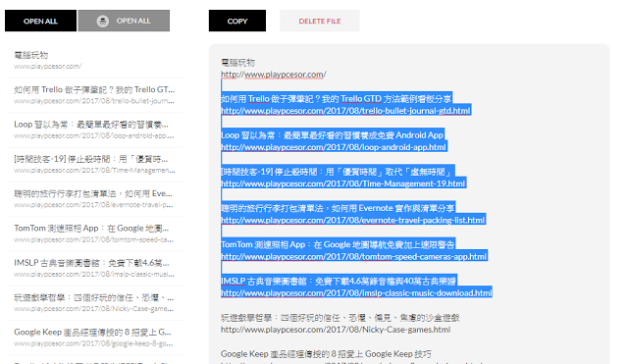Open the Loop 習以為常 list entry
Viewport: 628px width, 364px height.
(x=94, y=130)
